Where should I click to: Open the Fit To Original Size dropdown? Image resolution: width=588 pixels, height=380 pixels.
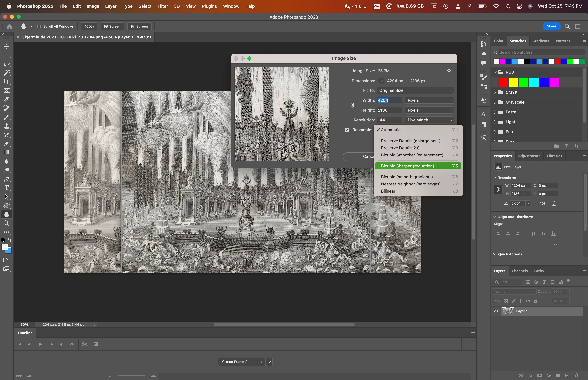[415, 90]
